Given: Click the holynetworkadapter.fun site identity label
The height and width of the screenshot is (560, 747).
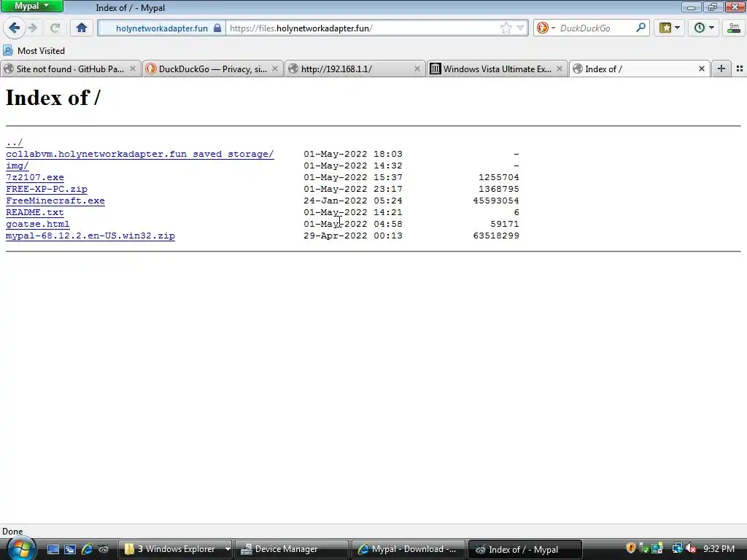Looking at the screenshot, I should [161, 28].
